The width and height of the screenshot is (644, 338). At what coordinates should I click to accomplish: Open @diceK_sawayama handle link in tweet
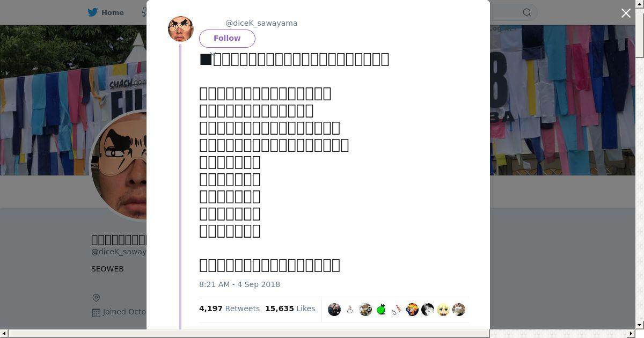click(x=261, y=23)
